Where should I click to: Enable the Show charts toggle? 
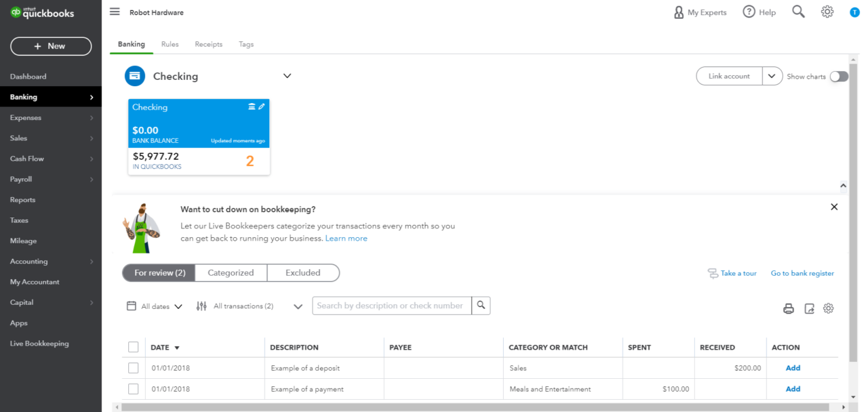tap(839, 77)
